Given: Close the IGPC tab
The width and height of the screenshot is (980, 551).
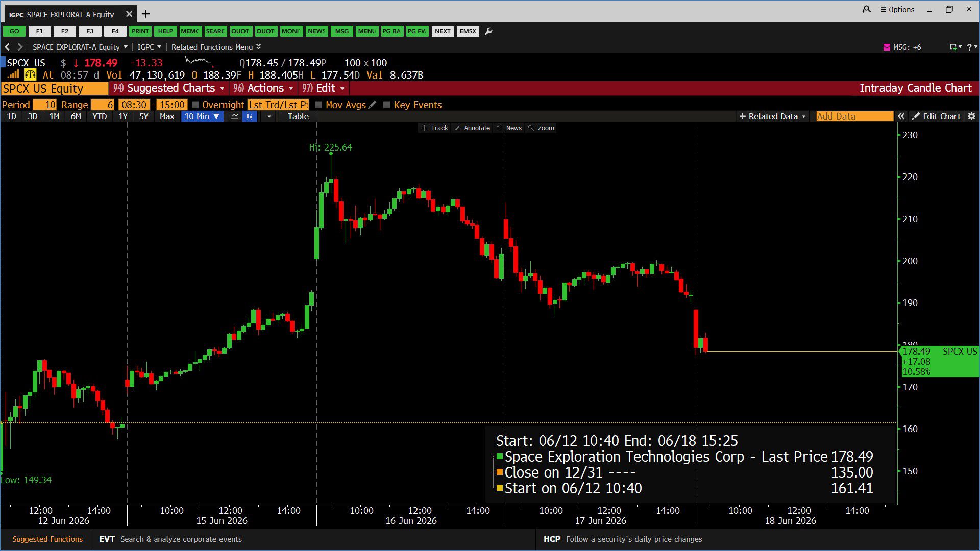Looking at the screenshot, I should [x=129, y=14].
